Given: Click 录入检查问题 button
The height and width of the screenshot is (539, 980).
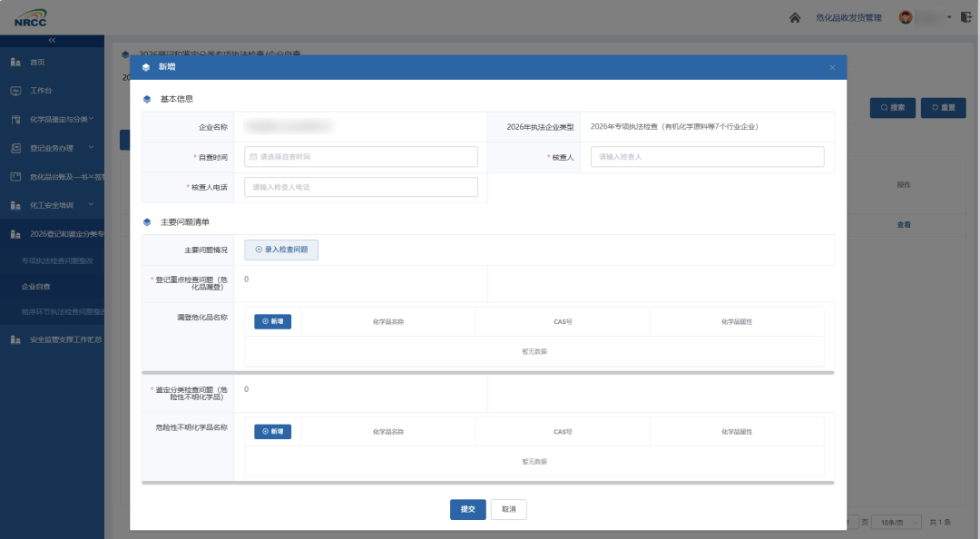Looking at the screenshot, I should [281, 250].
